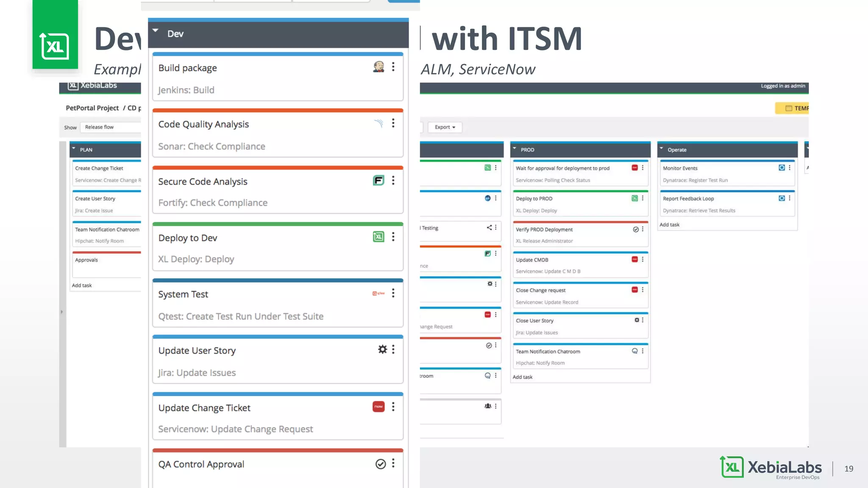
Task: Click the System Test task title
Action: [183, 294]
